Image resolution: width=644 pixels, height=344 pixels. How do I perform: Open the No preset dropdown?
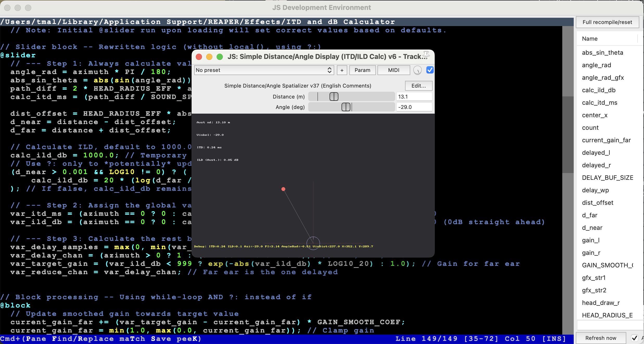264,70
